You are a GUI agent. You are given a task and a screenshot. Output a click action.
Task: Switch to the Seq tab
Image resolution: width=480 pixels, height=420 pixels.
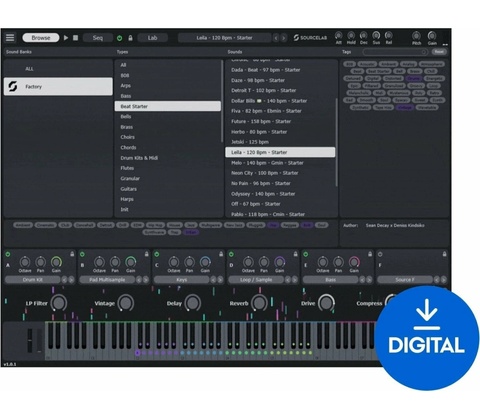coord(98,38)
